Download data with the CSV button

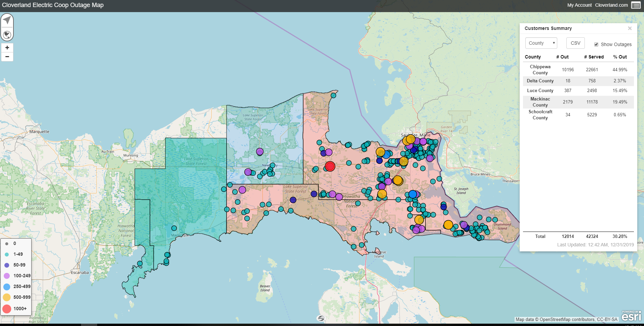pyautogui.click(x=575, y=43)
